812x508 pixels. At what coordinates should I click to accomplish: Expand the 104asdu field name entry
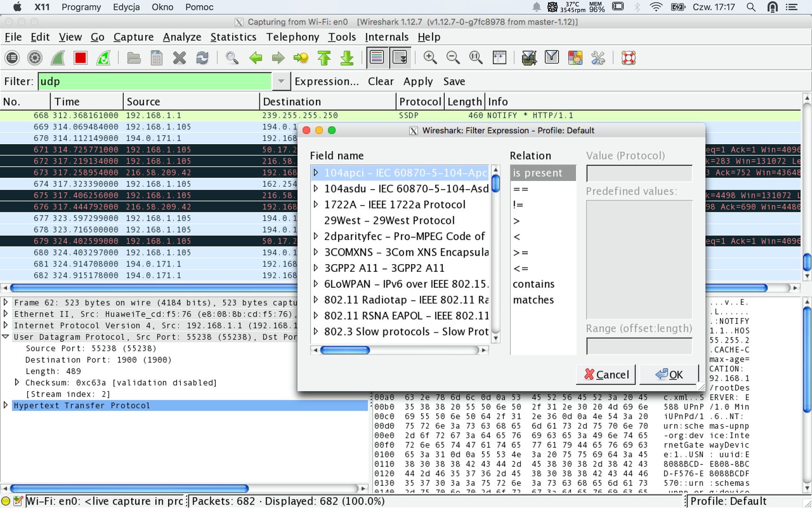(x=316, y=189)
